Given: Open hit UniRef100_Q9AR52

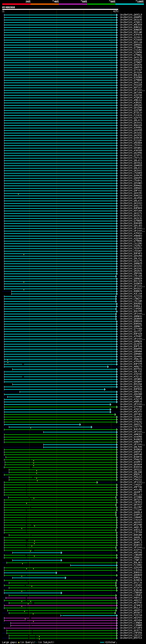Looking at the screenshot, I should click(x=131, y=17).
